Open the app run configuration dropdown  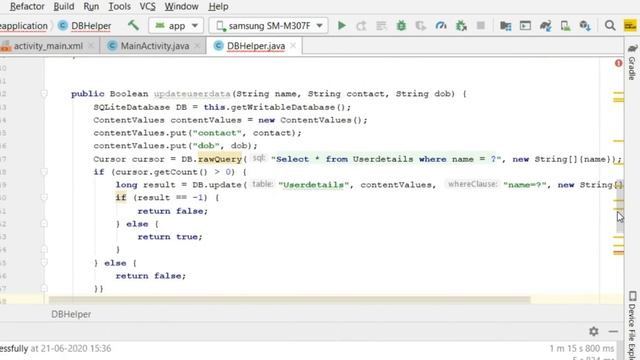click(176, 26)
